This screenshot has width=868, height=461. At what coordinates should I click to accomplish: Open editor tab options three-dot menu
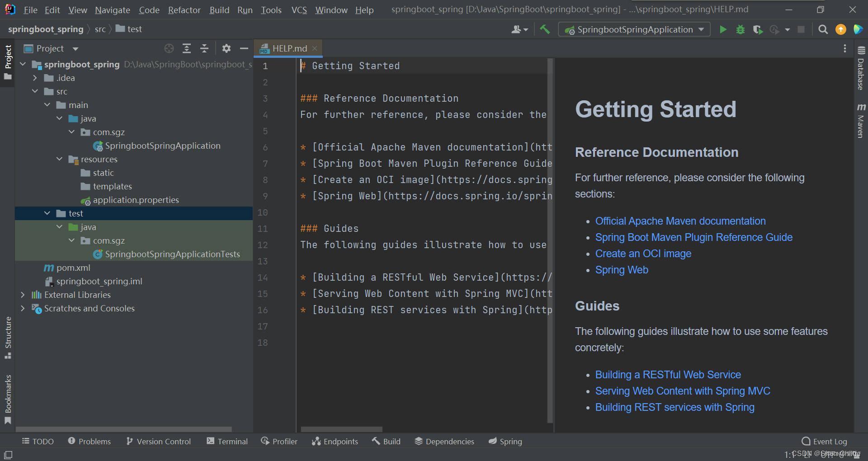click(845, 48)
